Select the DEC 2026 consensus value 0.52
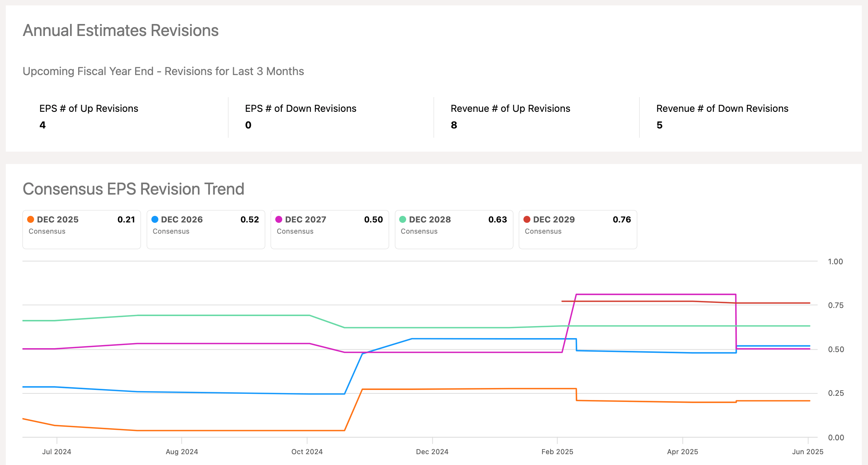The image size is (868, 465). tap(250, 219)
